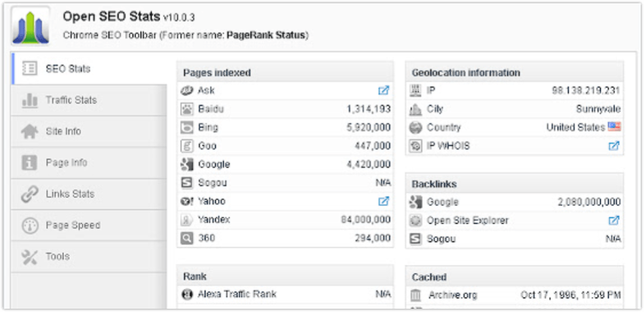
Task: Click the Page Speed gauge icon
Action: [29, 225]
